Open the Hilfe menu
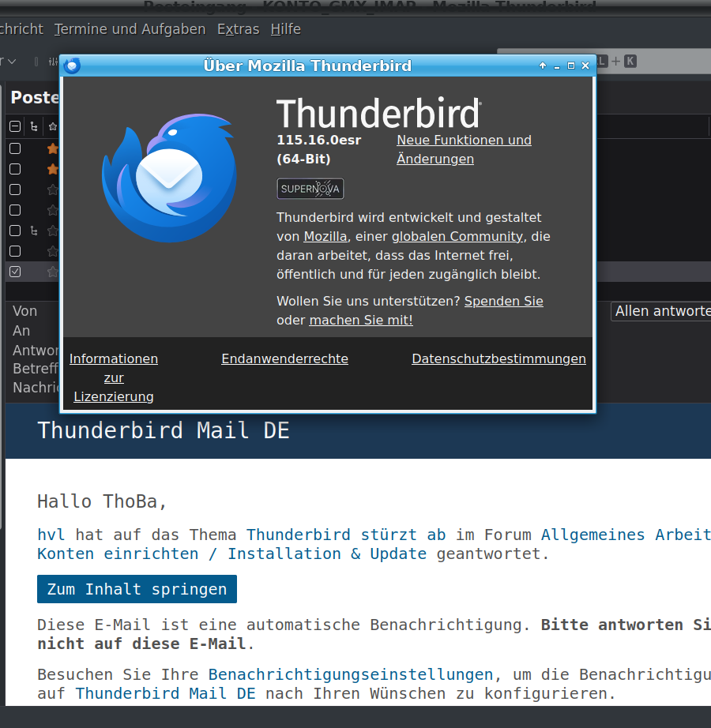Screen dimensions: 711x728 point(286,29)
